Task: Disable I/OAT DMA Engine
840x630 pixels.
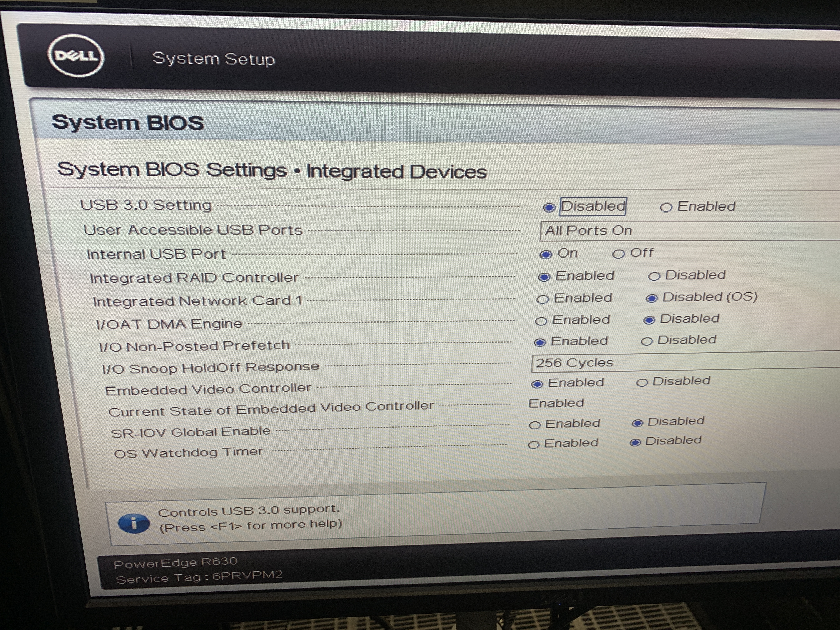Action: tap(649, 320)
